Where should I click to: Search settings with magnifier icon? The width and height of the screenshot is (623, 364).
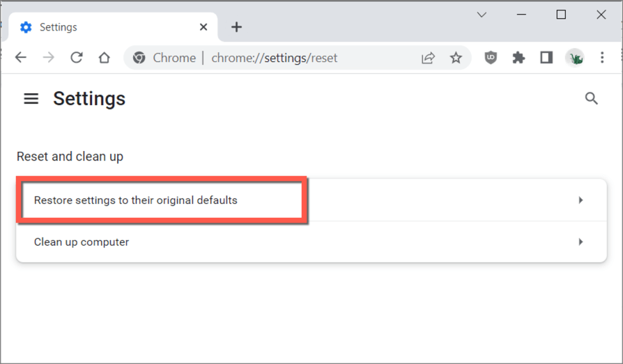[x=591, y=98]
